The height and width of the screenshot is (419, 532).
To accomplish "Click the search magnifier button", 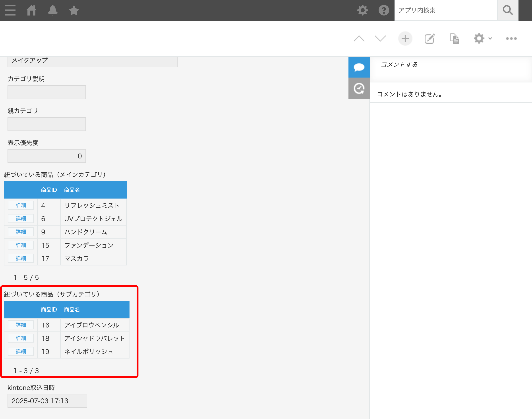I will click(507, 10).
